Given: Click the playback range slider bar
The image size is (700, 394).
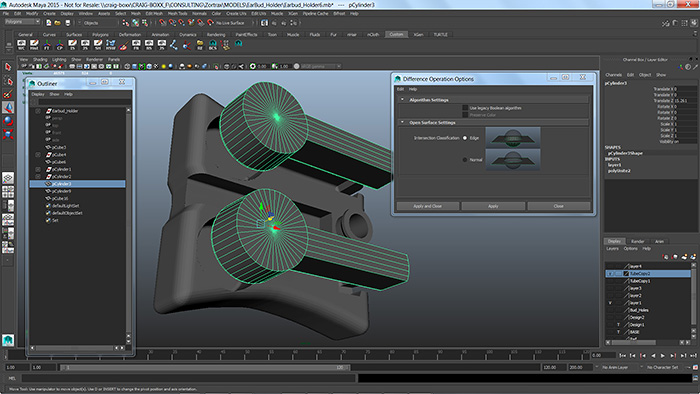Looking at the screenshot, I should pyautogui.click(x=205, y=368).
